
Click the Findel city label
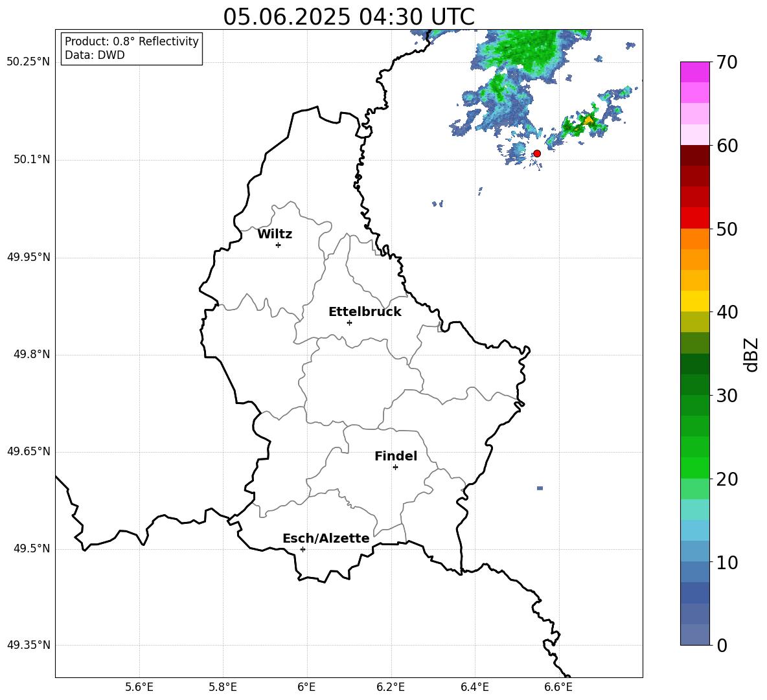point(396,456)
